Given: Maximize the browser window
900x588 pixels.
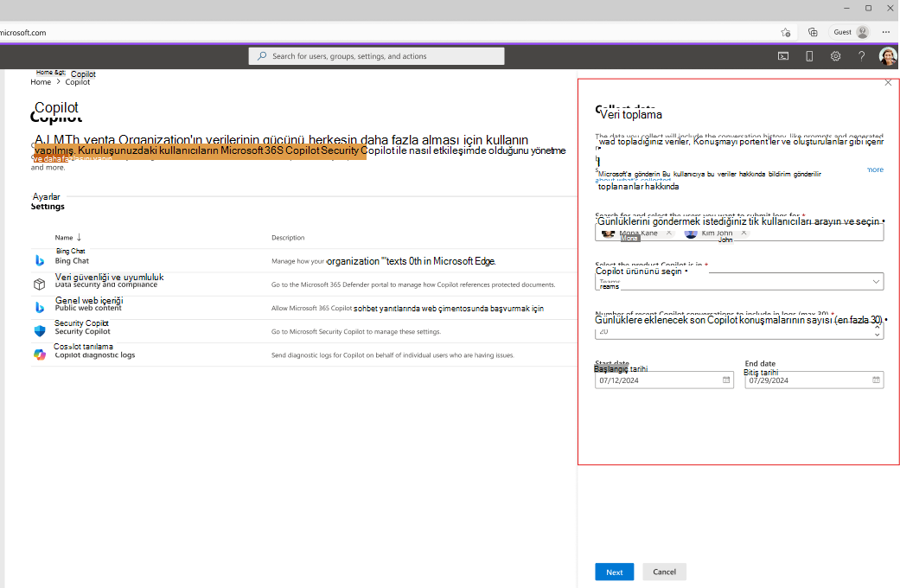Looking at the screenshot, I should click(x=868, y=8).
